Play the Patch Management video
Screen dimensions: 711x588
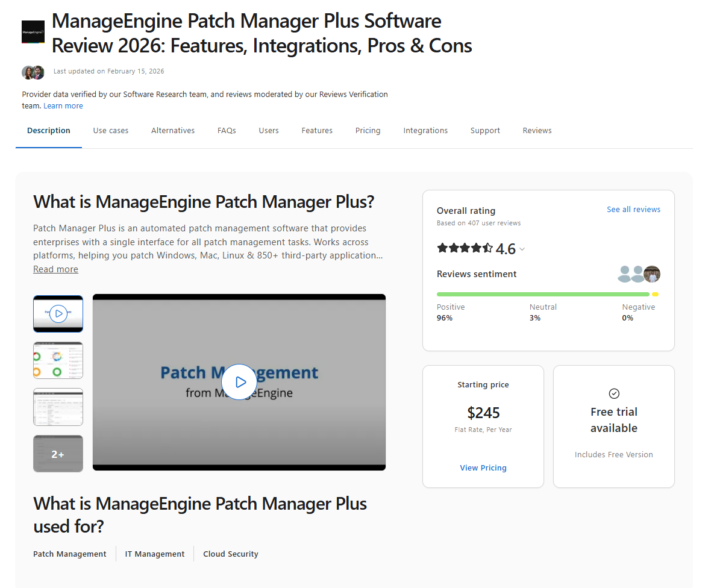(x=239, y=382)
